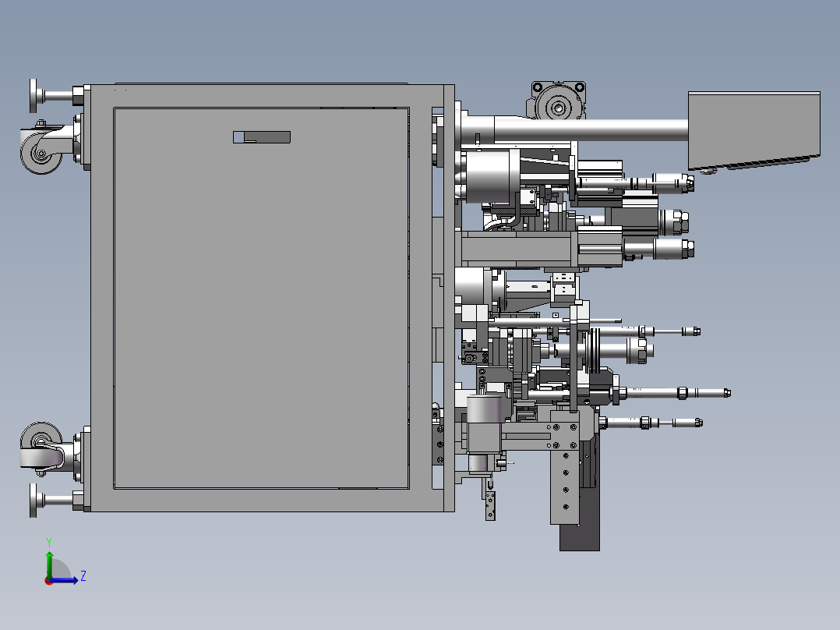This screenshot has height=630, width=840.
Task: Click the bottom-left leveling foot pad
Action: (34, 501)
